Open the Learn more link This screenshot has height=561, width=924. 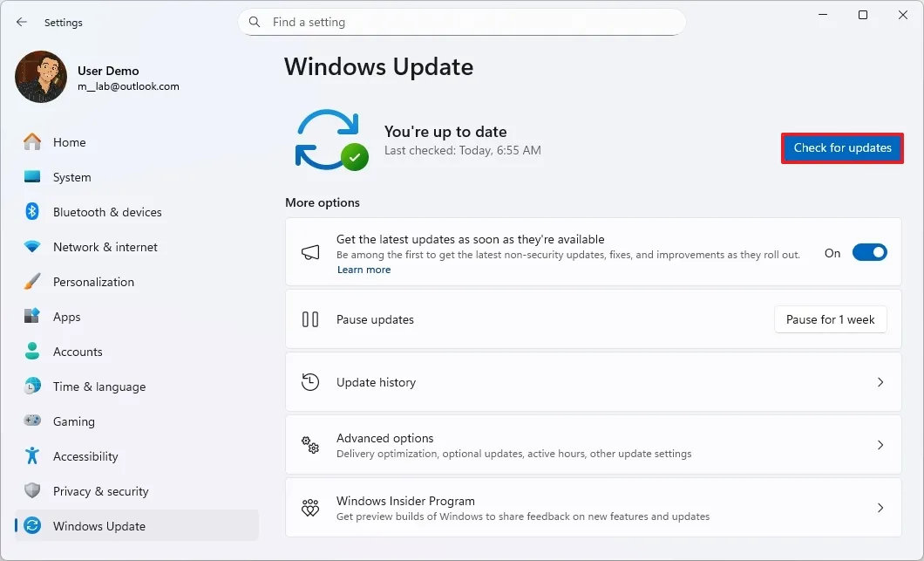point(363,270)
